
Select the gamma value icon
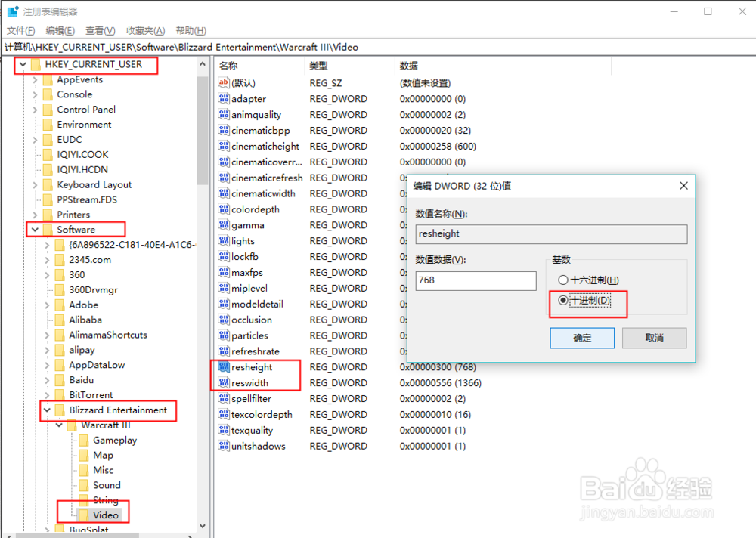(224, 225)
